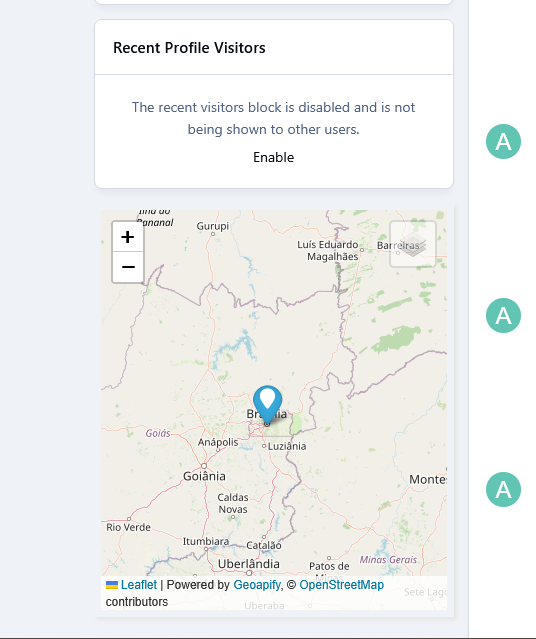Viewport: 536px width, 639px height.
Task: Enable the recent visitors block
Action: [274, 157]
